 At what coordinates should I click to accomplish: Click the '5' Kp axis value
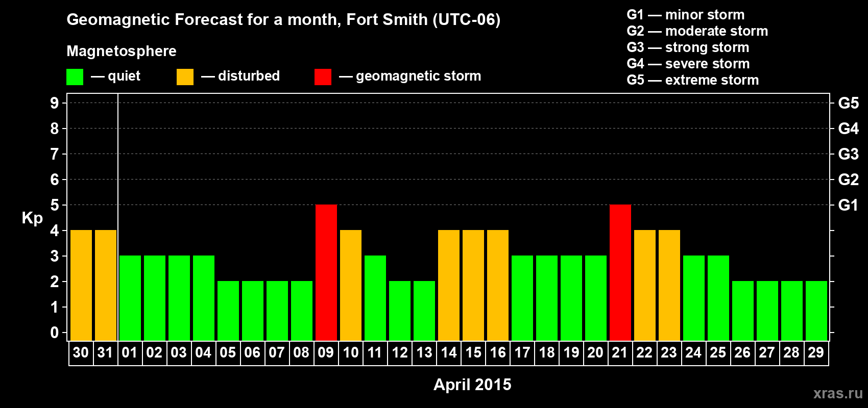pyautogui.click(x=54, y=205)
